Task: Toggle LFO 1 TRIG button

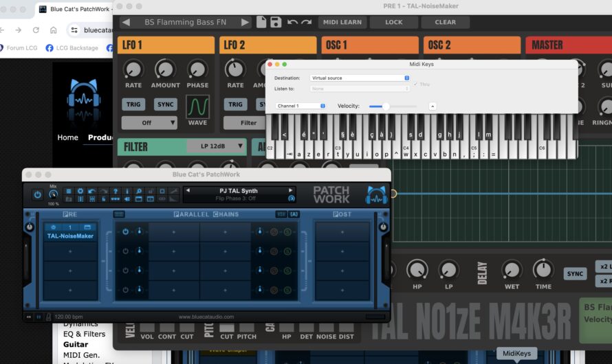Action: pos(133,104)
